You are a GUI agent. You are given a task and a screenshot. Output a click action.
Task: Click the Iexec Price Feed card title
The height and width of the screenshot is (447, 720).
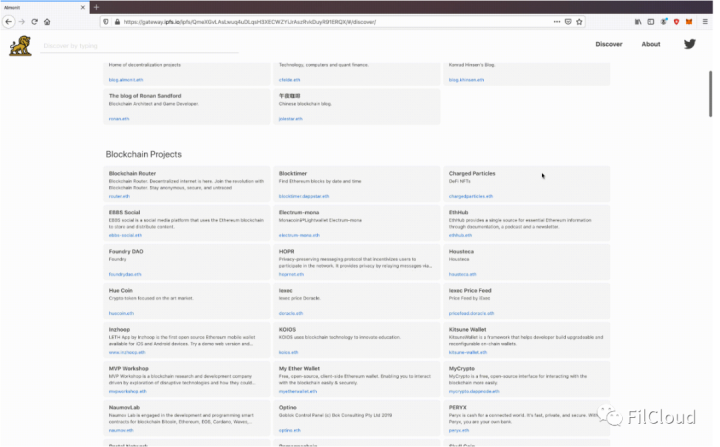470,291
